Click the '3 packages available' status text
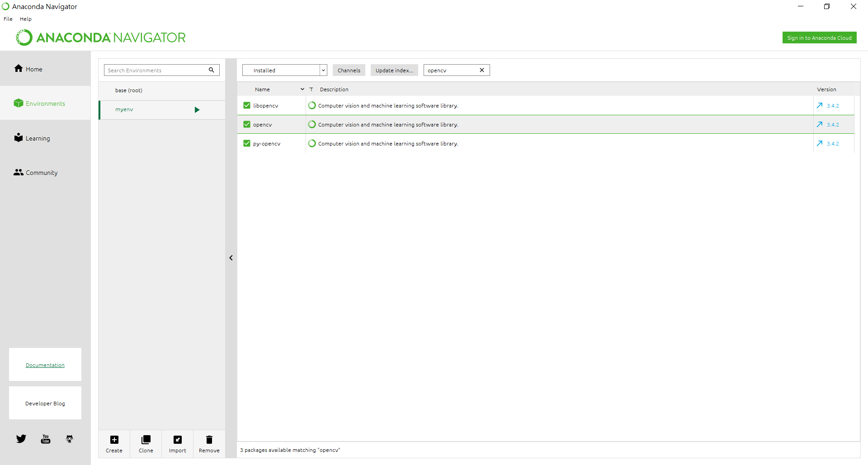 290,450
